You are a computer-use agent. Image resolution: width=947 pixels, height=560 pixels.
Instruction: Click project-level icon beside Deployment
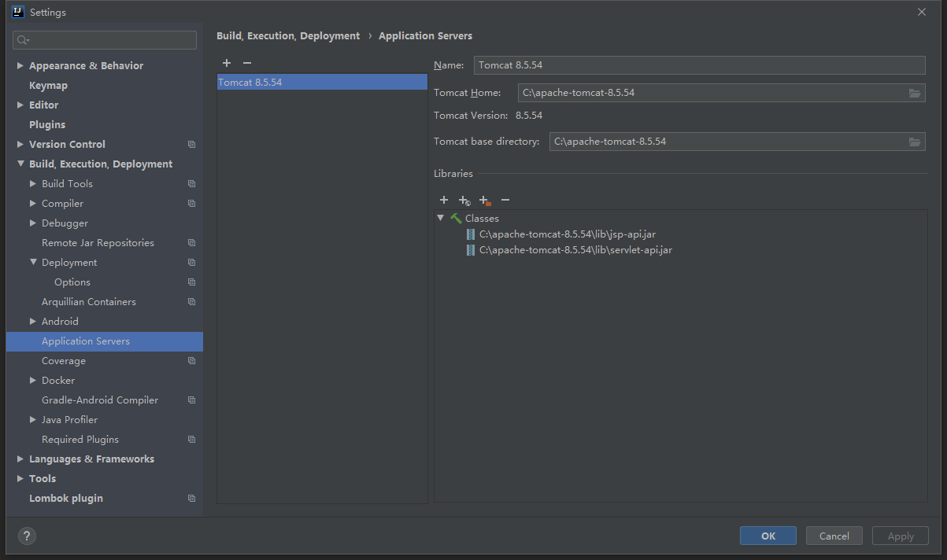tap(191, 263)
